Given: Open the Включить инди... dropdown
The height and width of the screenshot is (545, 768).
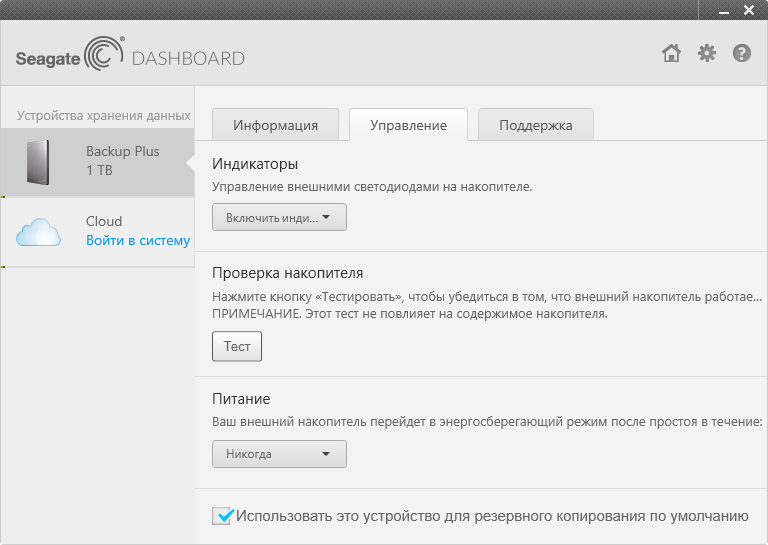Looking at the screenshot, I should tap(279, 217).
